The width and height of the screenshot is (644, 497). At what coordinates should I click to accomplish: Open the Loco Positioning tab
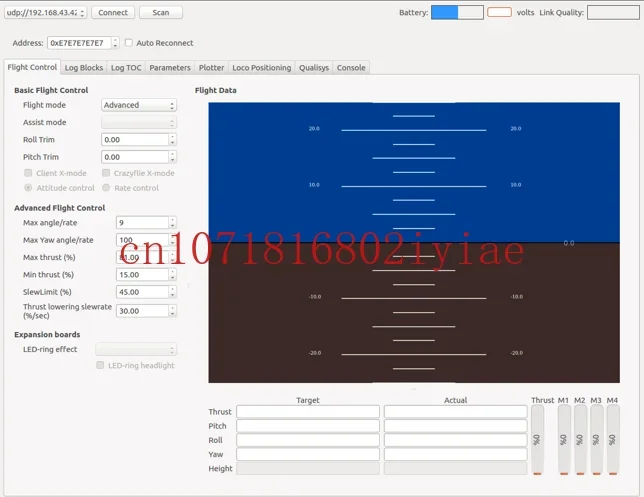[262, 68]
